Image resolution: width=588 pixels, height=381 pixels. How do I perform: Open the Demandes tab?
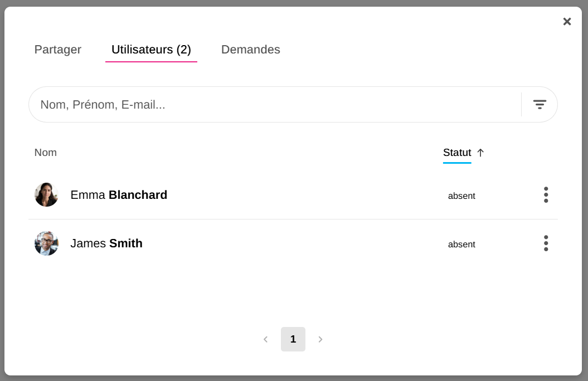[x=251, y=50]
